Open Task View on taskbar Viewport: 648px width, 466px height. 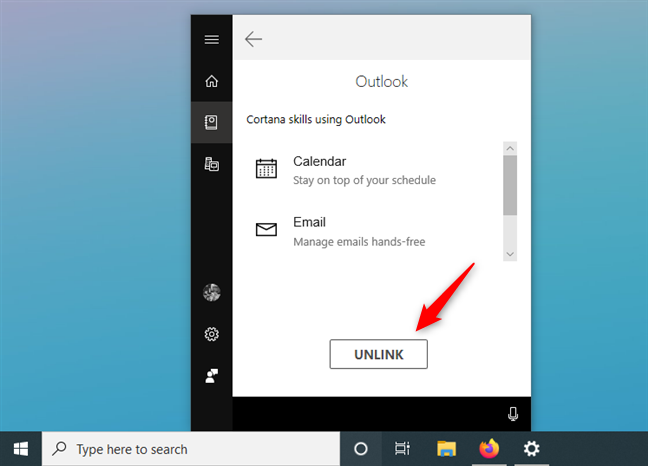(x=402, y=449)
